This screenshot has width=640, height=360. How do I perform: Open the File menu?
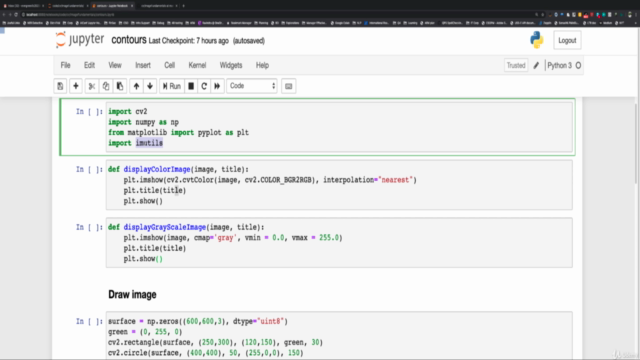point(65,65)
